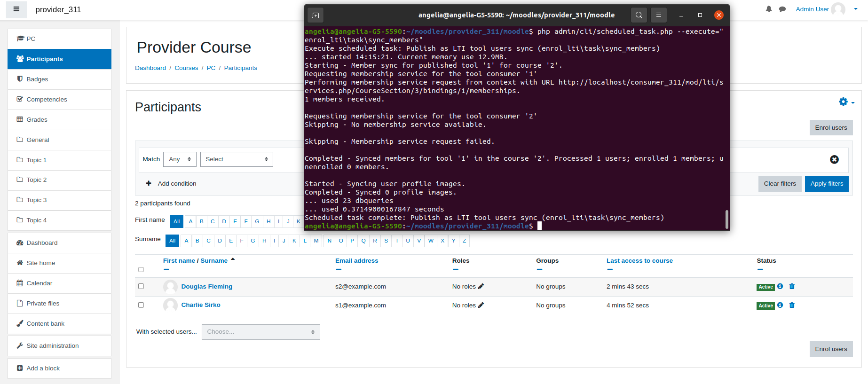Click plus icon to add condition
868x384 pixels.
pyautogui.click(x=149, y=183)
